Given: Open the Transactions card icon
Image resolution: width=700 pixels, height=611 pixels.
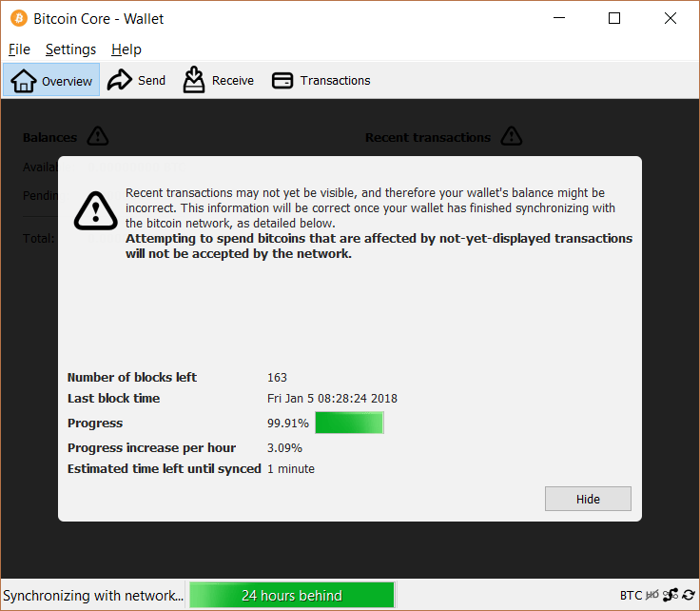Looking at the screenshot, I should (282, 81).
